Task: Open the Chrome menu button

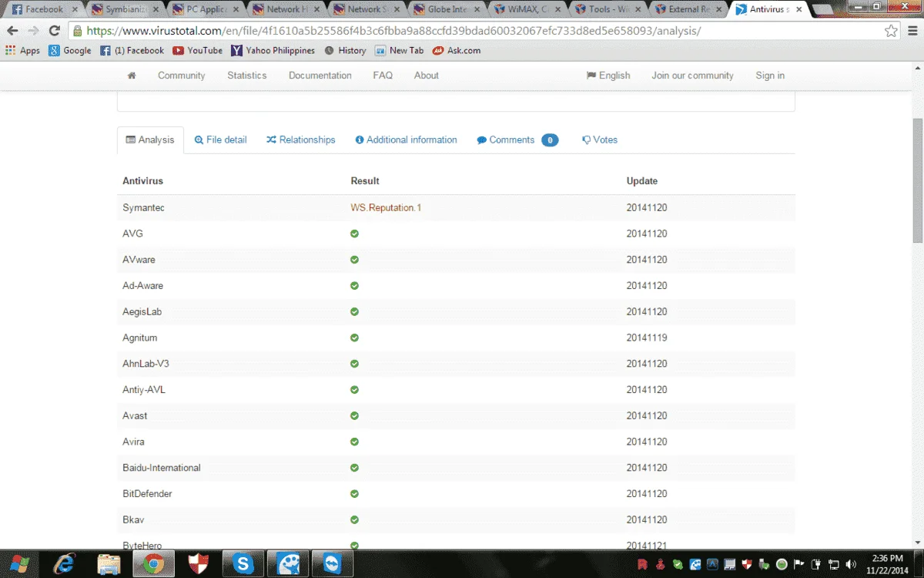Action: [912, 31]
